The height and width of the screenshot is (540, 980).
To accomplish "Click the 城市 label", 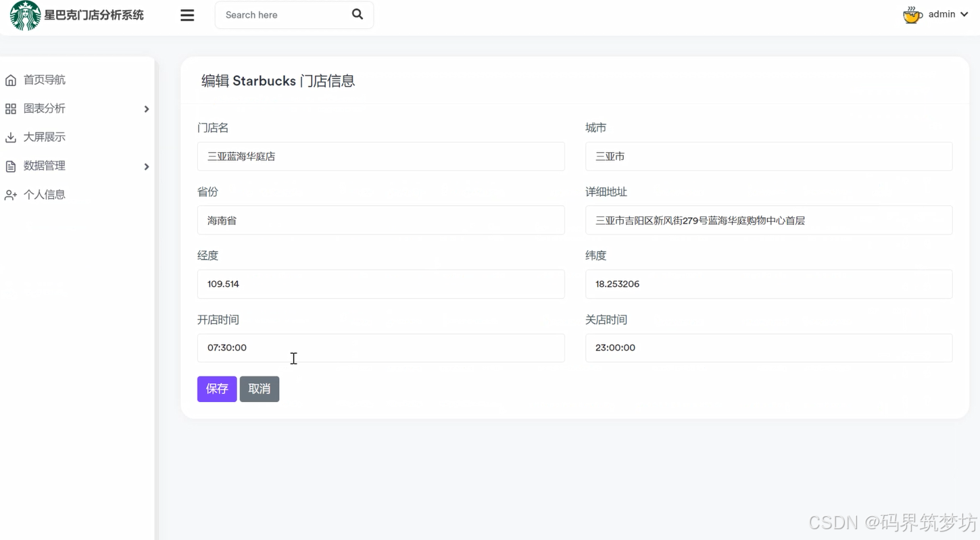I will (595, 128).
